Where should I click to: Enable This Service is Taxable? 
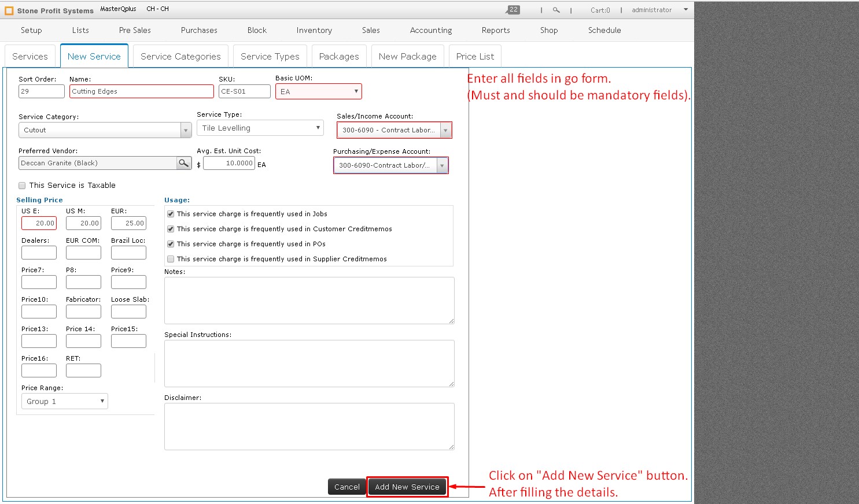[22, 185]
